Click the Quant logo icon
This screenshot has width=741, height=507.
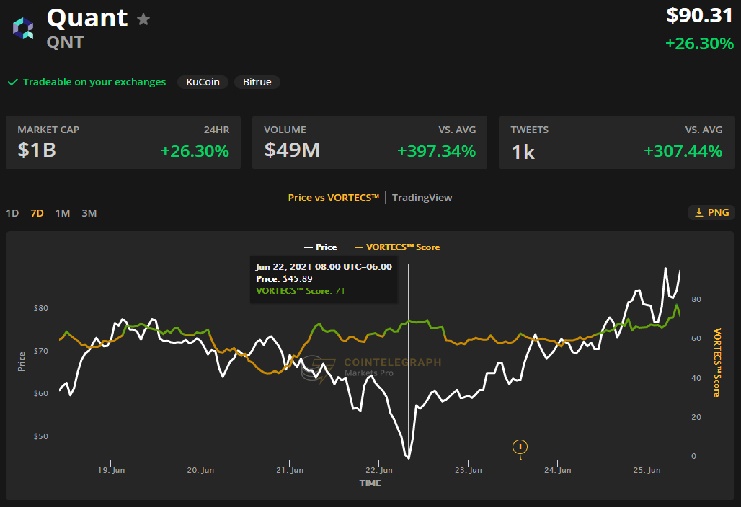tap(22, 27)
